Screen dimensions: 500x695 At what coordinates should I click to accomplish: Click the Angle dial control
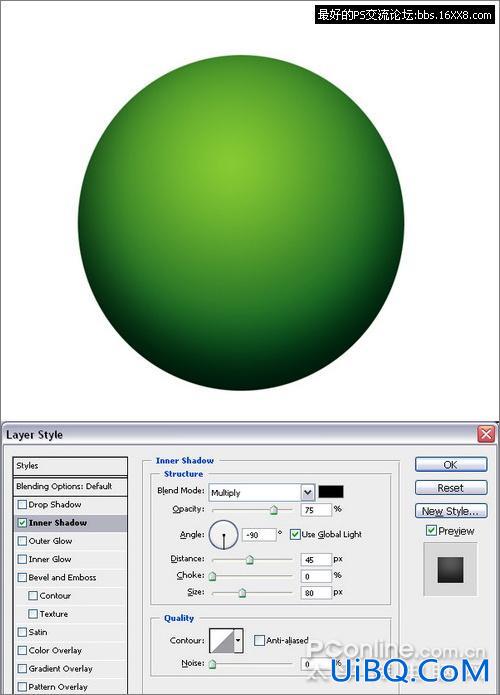[223, 535]
